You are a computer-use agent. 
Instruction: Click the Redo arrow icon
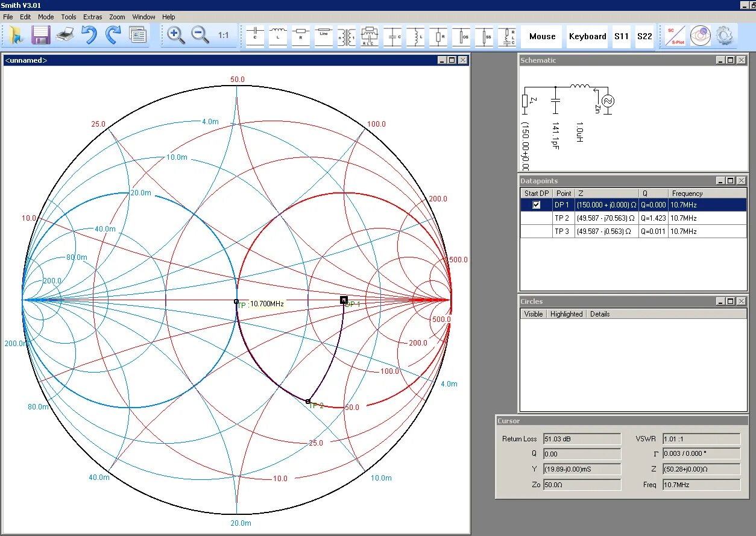(x=113, y=36)
